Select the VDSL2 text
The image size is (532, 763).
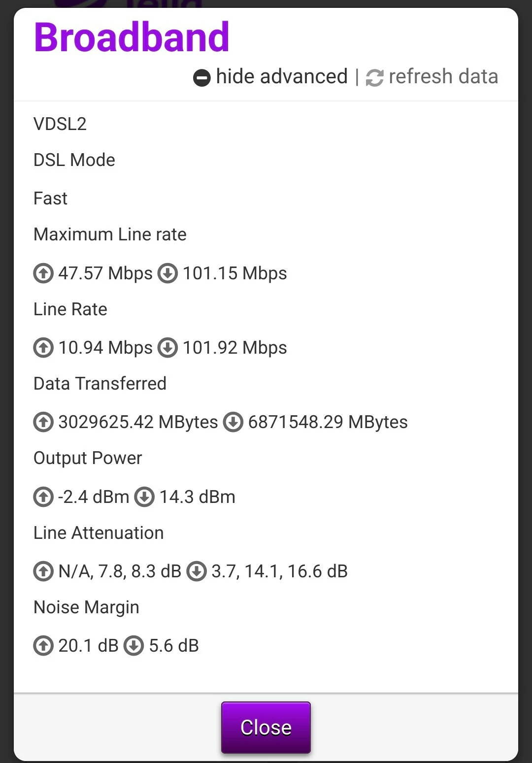click(60, 124)
